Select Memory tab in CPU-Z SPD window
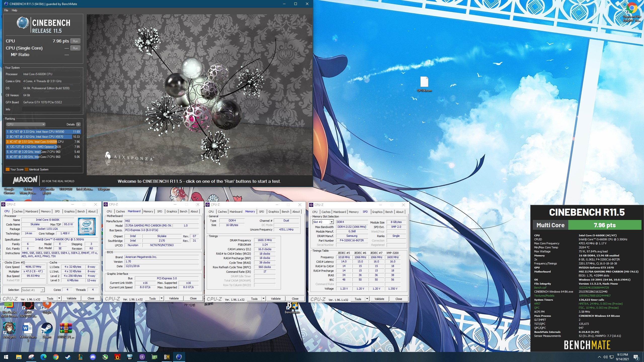 (x=354, y=212)
